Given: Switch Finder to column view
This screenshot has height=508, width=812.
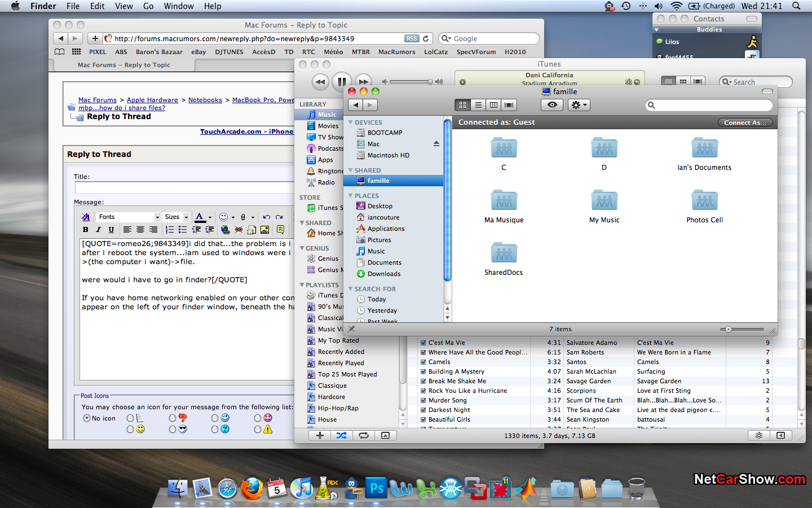Looking at the screenshot, I should point(493,105).
